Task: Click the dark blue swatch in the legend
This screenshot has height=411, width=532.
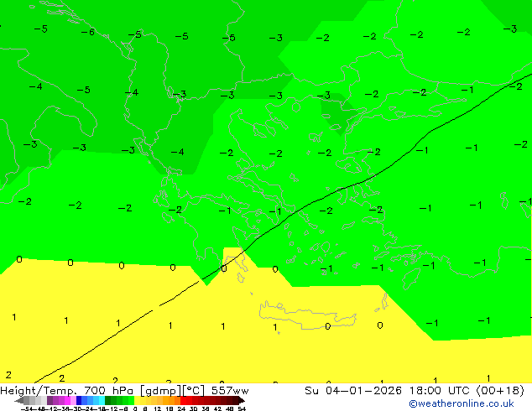Action: tap(79, 400)
